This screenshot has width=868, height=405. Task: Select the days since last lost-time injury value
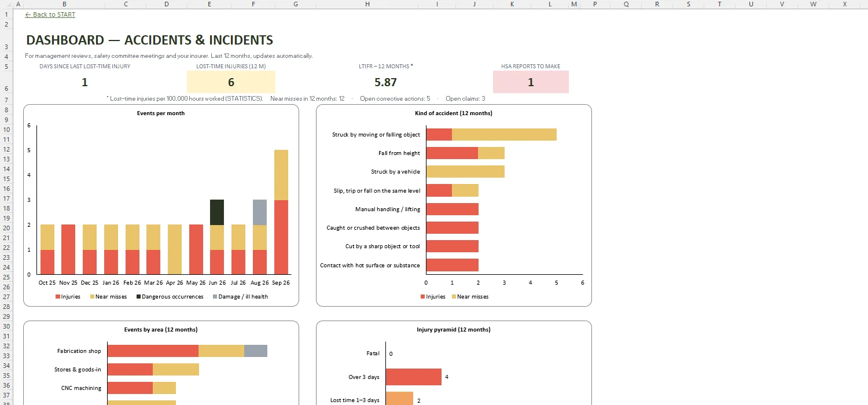tap(84, 82)
